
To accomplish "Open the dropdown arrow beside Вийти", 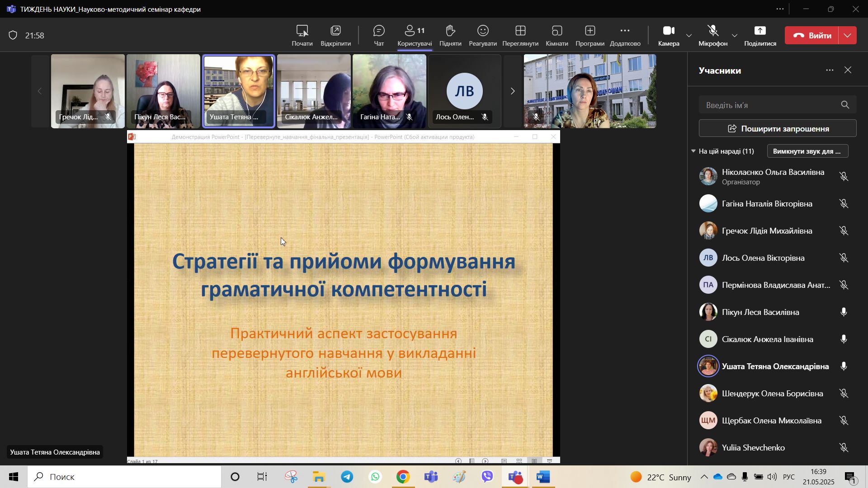I will pyautogui.click(x=848, y=36).
